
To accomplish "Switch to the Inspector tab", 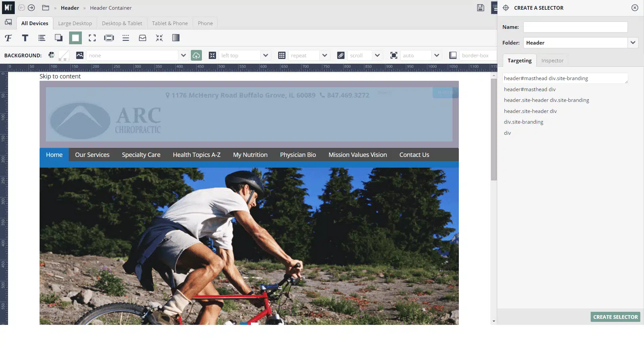I will point(552,60).
